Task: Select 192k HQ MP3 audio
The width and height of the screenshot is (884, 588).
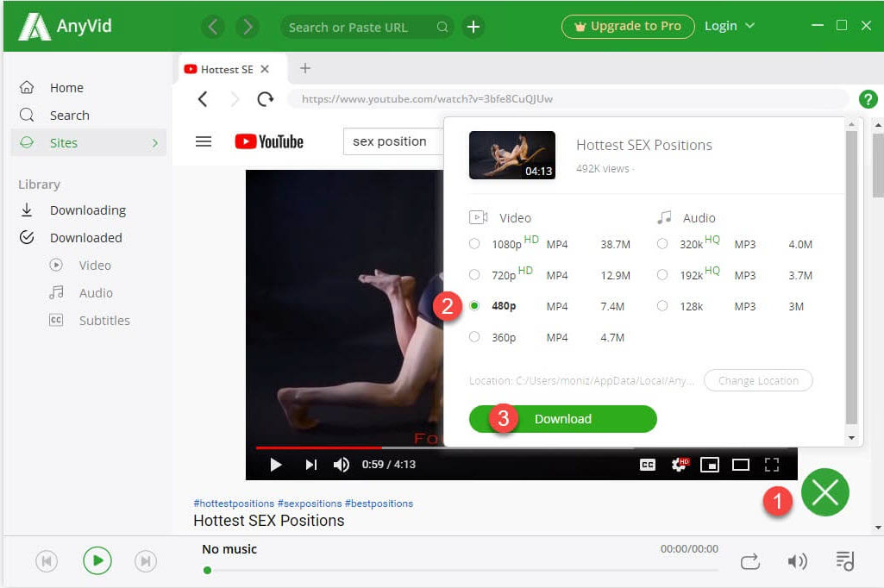Action: click(662, 274)
